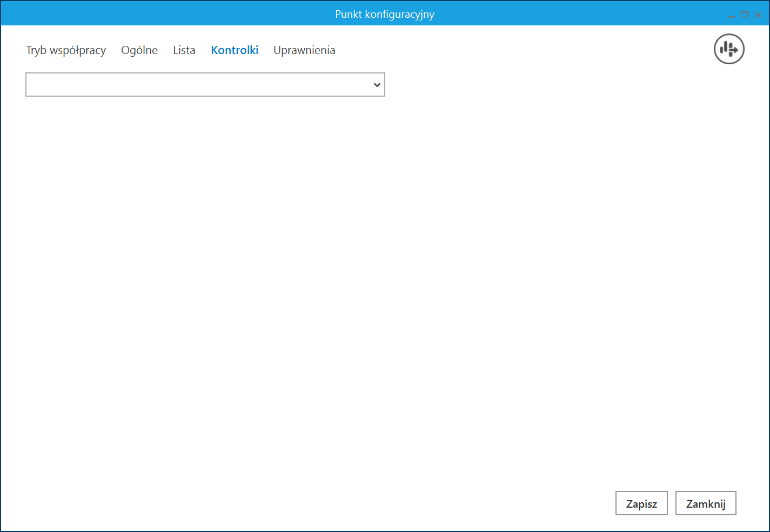Switch to the Ogólne tab

tap(139, 50)
